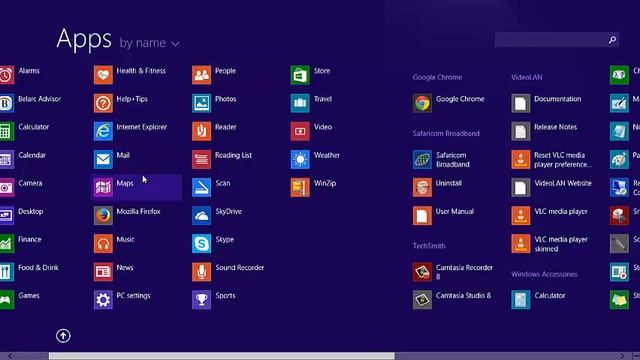Open the Camera app

click(21, 187)
